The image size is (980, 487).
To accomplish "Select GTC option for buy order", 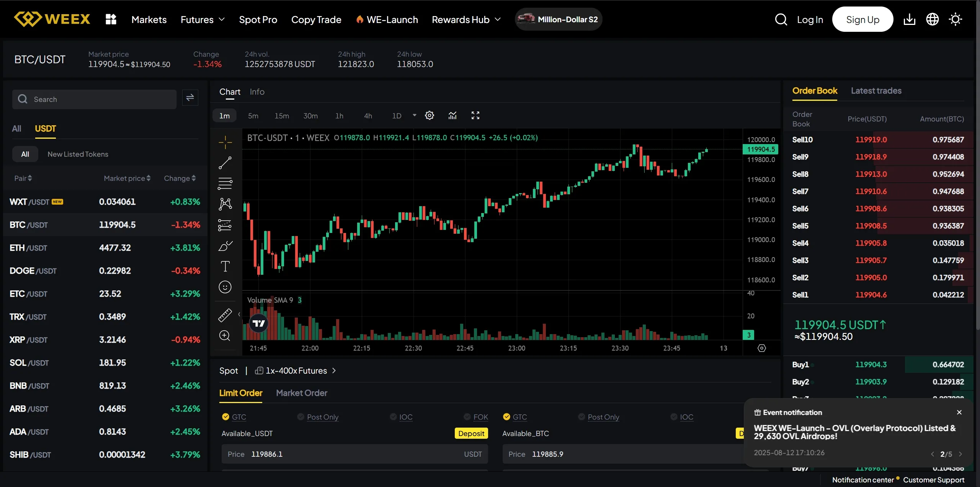I will pos(234,417).
